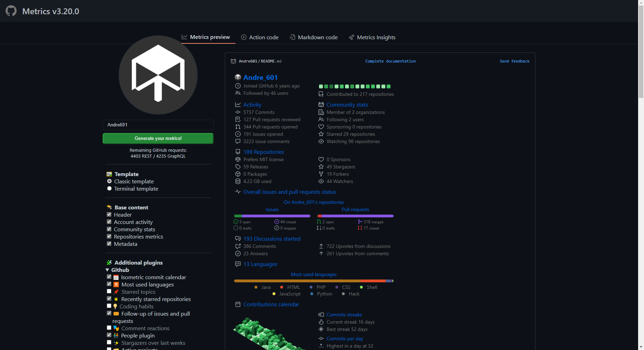Click the comment icon at 3223 issue comments

(238, 141)
